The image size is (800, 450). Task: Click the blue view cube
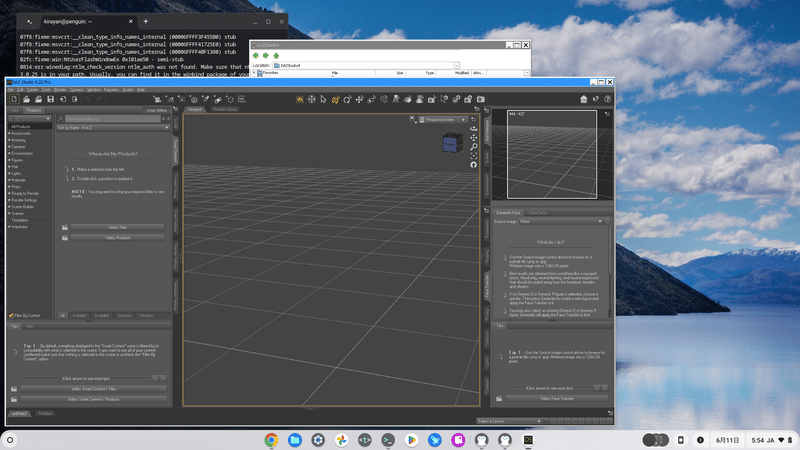point(452,143)
